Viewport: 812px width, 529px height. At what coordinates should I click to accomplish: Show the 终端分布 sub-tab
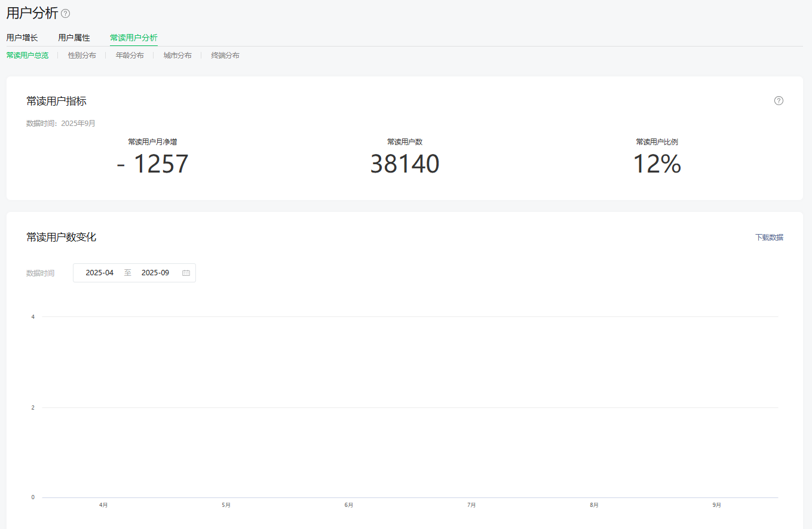[225, 56]
